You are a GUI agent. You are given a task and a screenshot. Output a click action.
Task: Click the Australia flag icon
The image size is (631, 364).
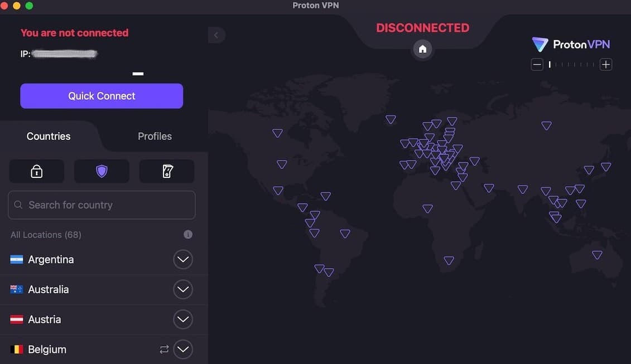tap(17, 289)
